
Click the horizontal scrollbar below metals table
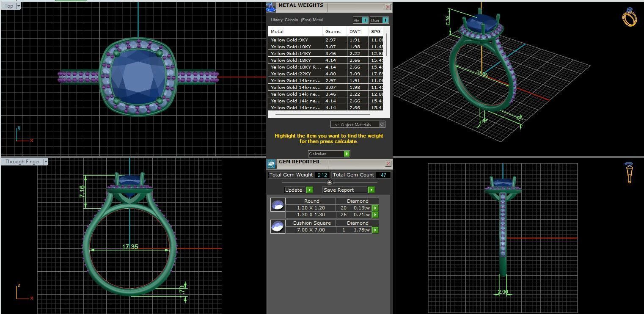click(322, 114)
